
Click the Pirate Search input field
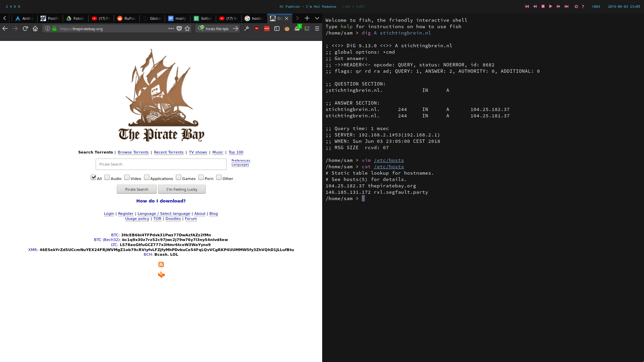pos(161,164)
